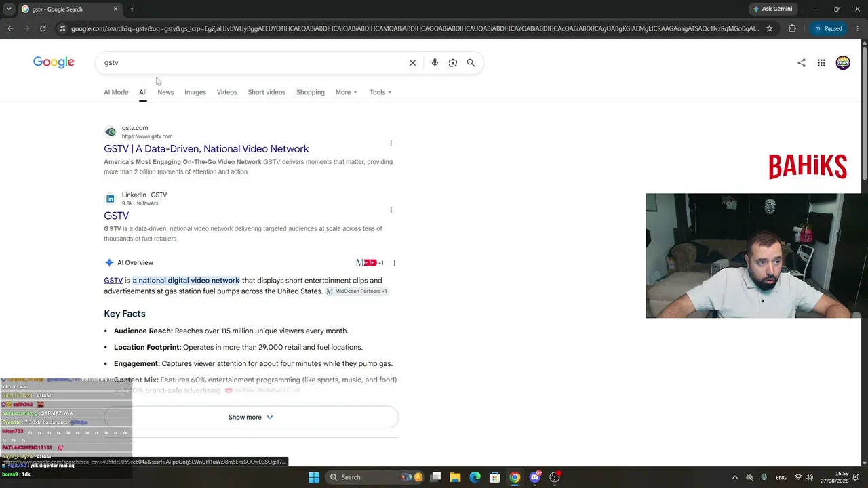Switch to the Short videos tab

pos(267,92)
